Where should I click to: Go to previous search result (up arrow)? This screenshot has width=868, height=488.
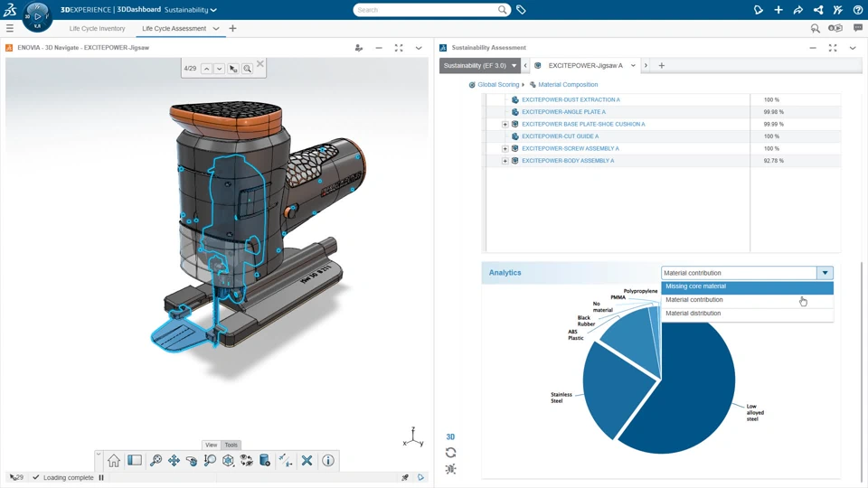(206, 69)
